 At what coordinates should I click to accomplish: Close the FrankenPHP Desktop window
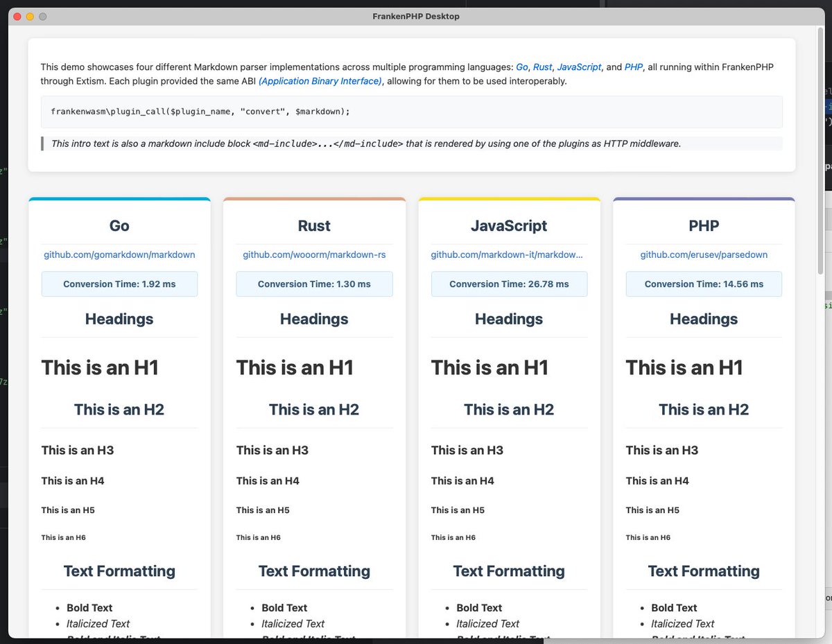tap(17, 17)
